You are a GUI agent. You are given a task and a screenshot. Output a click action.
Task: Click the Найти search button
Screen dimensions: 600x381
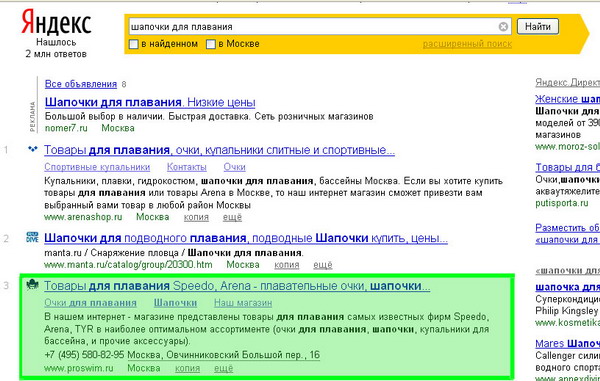[538, 26]
